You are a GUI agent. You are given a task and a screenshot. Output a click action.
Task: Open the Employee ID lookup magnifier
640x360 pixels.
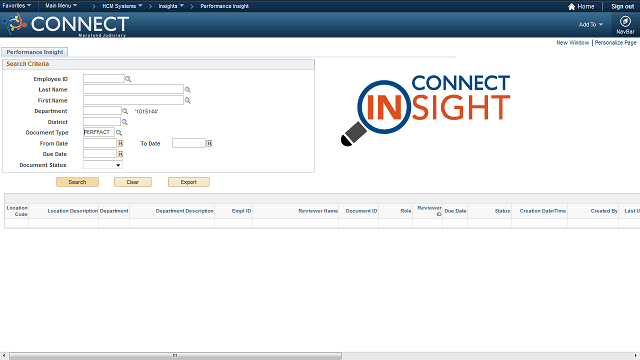pos(128,79)
